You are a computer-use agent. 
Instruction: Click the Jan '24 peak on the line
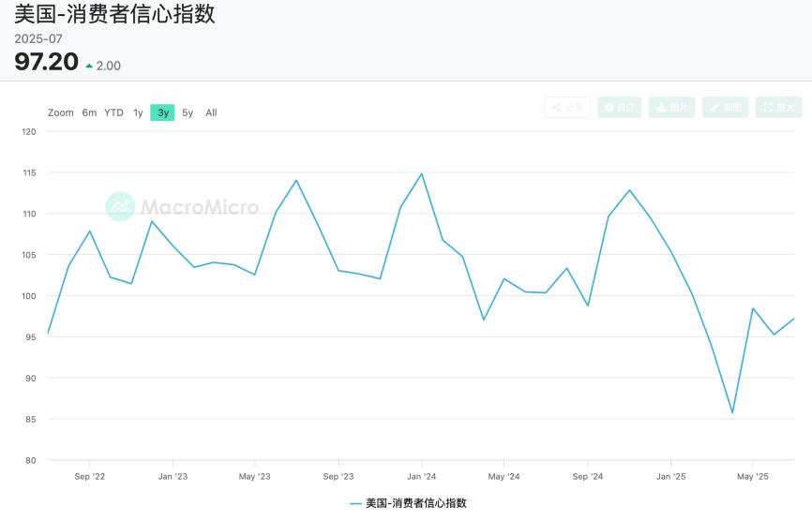coord(422,173)
